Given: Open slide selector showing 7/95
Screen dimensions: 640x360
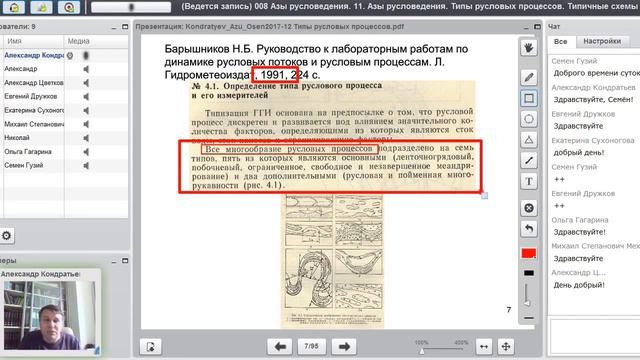Looking at the screenshot, I should pyautogui.click(x=311, y=347).
